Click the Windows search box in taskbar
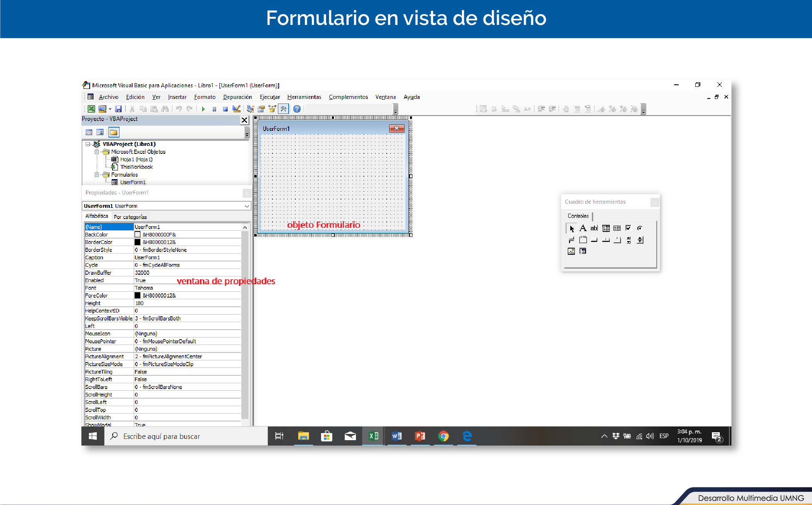 click(x=186, y=436)
